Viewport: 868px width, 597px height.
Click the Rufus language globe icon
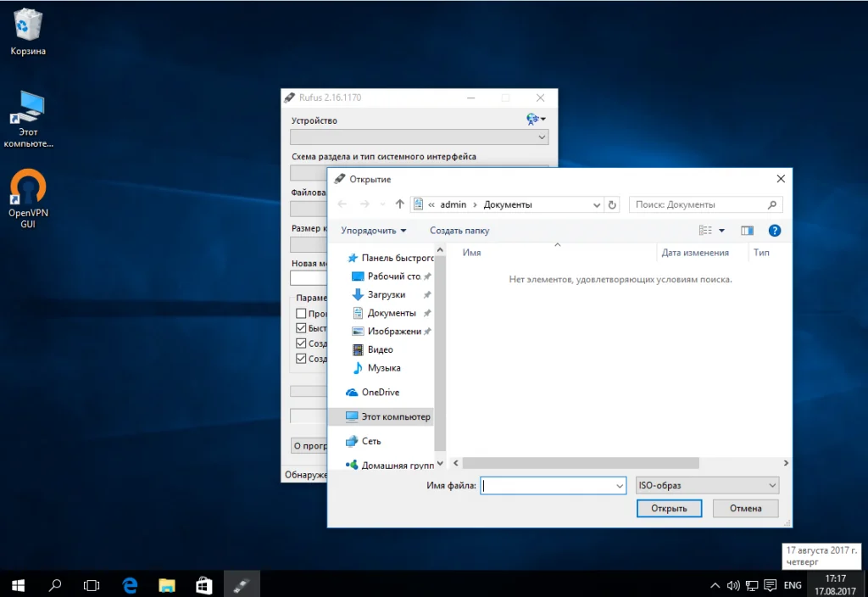tap(533, 120)
